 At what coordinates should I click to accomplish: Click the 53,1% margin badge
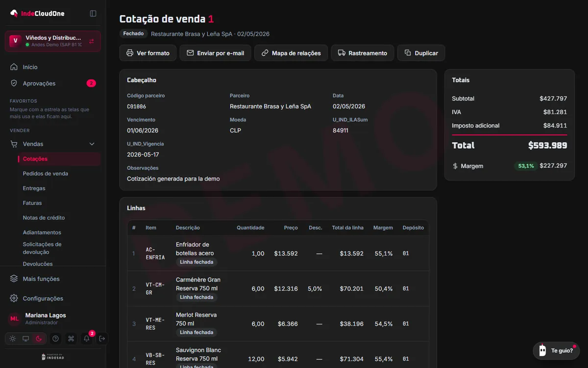click(x=525, y=166)
